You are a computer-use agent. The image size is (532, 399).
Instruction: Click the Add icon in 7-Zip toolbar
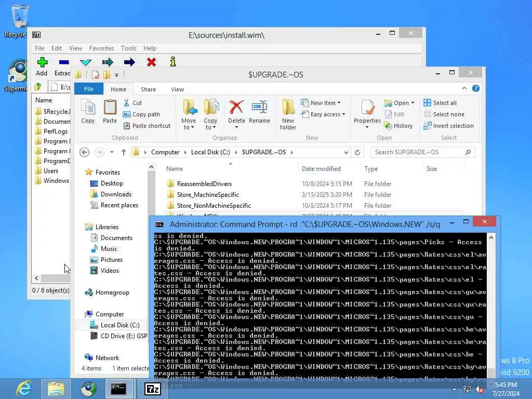coord(42,62)
